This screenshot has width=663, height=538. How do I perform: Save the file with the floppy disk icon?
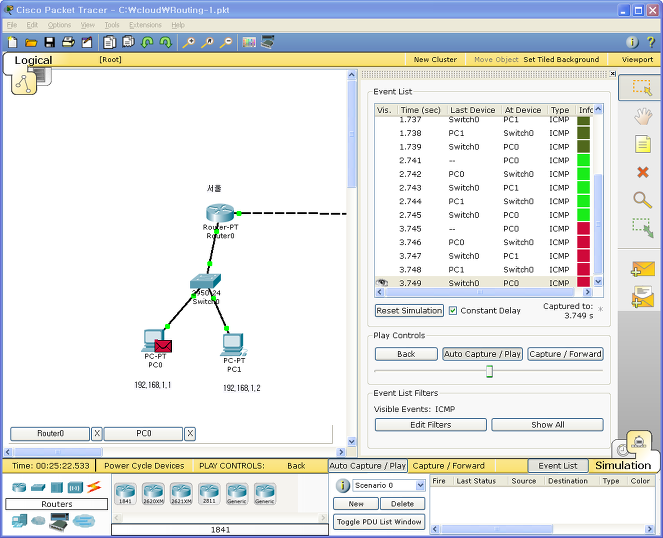click(x=49, y=42)
